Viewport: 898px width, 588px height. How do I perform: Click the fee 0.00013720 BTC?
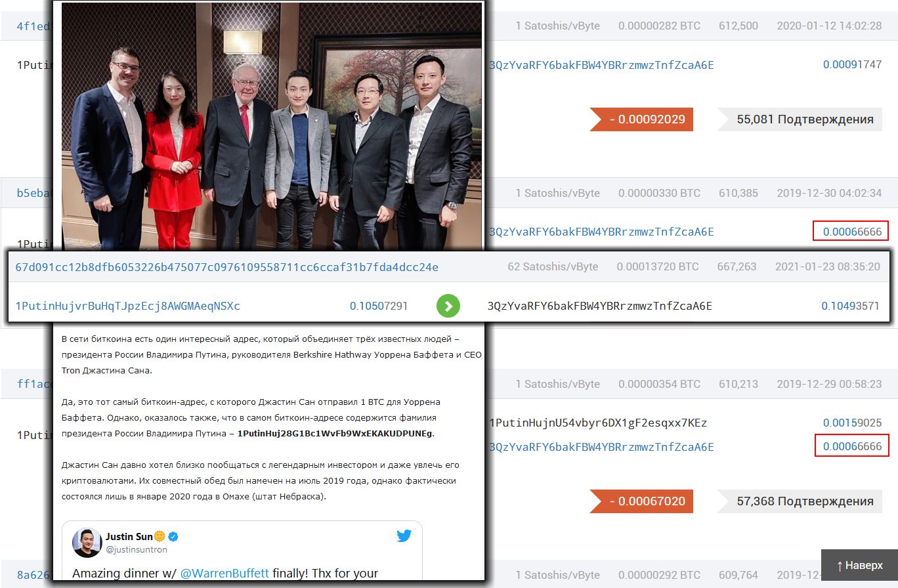pyautogui.click(x=658, y=267)
